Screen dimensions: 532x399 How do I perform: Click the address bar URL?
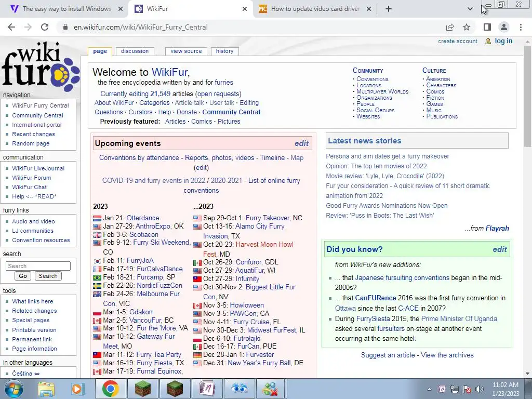click(x=140, y=27)
